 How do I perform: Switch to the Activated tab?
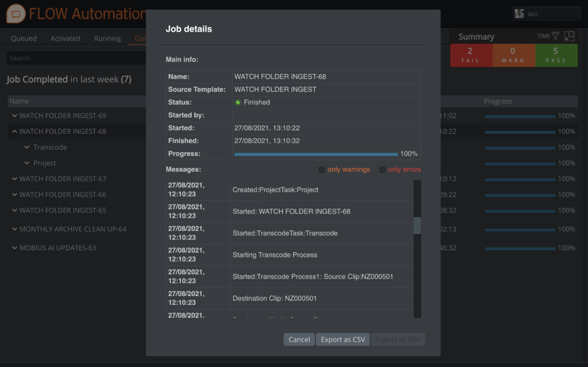(x=65, y=38)
